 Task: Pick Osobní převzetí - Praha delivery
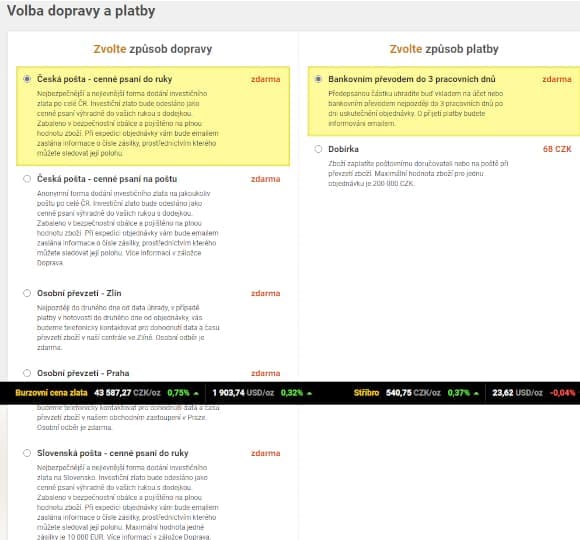(x=27, y=373)
